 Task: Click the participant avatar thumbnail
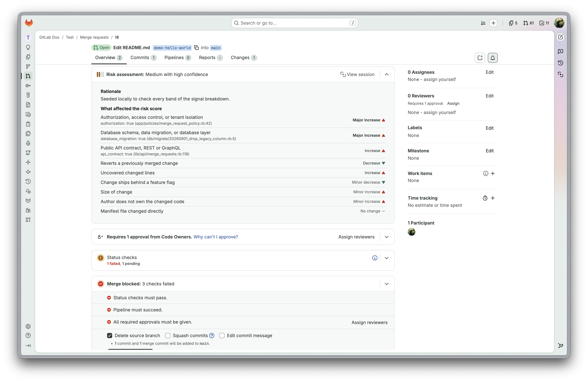tap(411, 232)
